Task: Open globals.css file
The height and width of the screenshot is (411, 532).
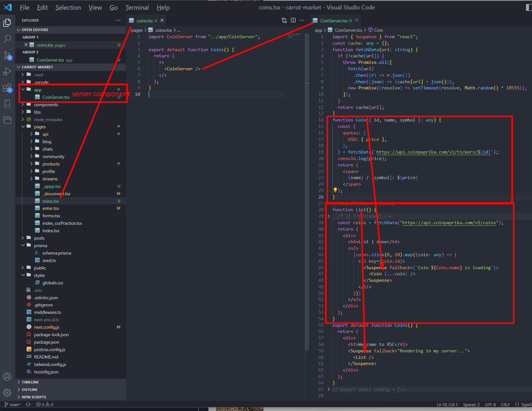Action: coord(71,283)
